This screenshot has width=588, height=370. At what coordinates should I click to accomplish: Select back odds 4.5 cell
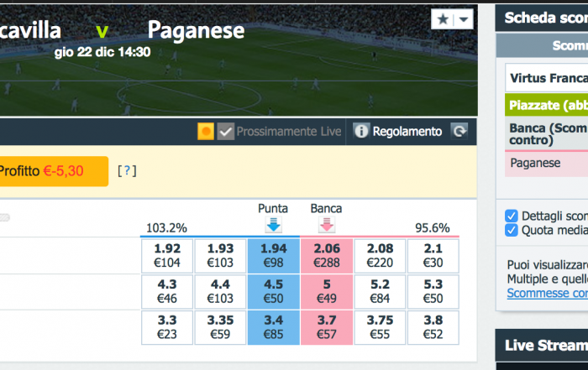[273, 292]
